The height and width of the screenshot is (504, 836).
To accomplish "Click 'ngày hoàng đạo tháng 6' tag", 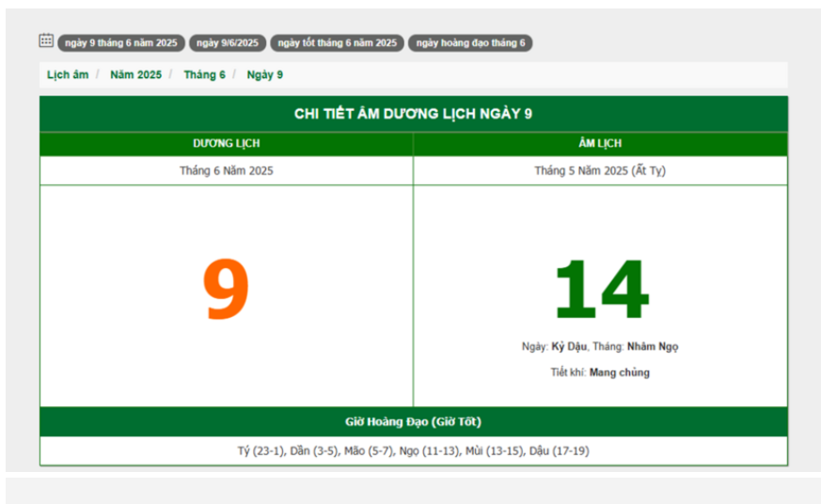I will [x=470, y=43].
